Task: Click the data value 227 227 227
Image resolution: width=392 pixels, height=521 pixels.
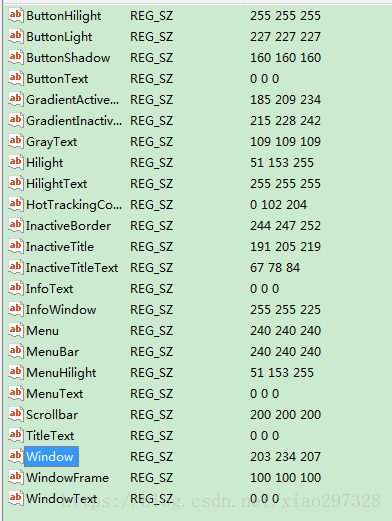Action: pyautogui.click(x=285, y=37)
